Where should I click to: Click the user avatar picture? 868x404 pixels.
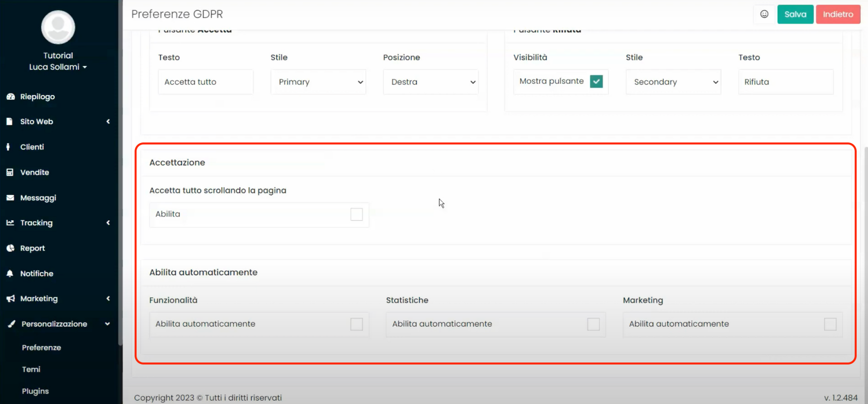tap(58, 27)
